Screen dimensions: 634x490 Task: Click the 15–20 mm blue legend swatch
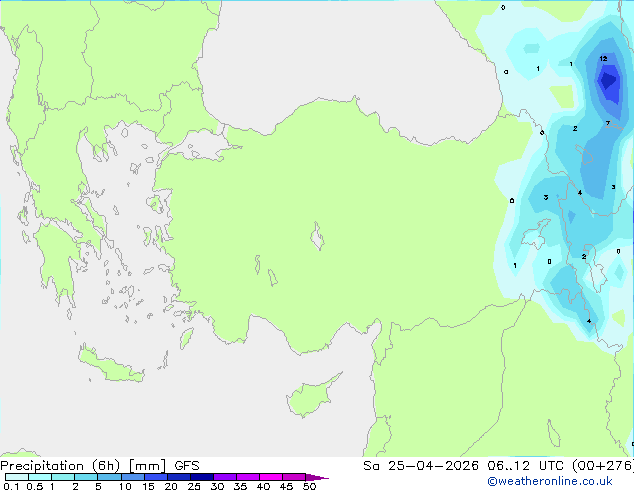156,477
